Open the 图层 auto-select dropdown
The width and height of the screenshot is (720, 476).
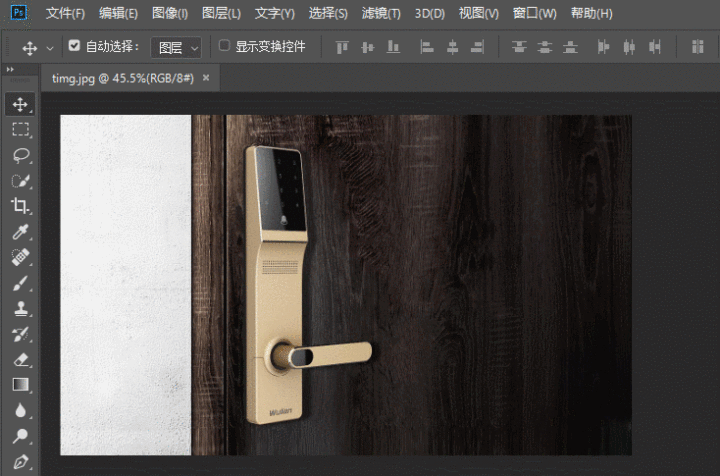click(x=177, y=47)
